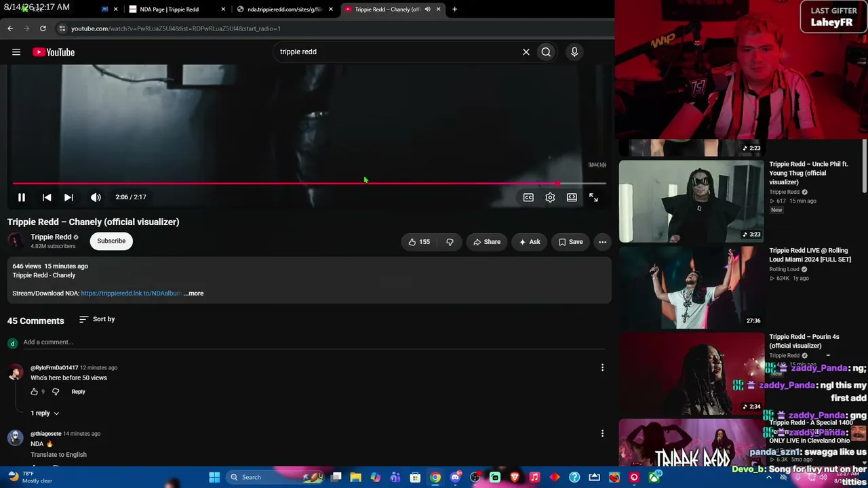Reply to the 'Who's here before 50 views' comment

pos(78,392)
